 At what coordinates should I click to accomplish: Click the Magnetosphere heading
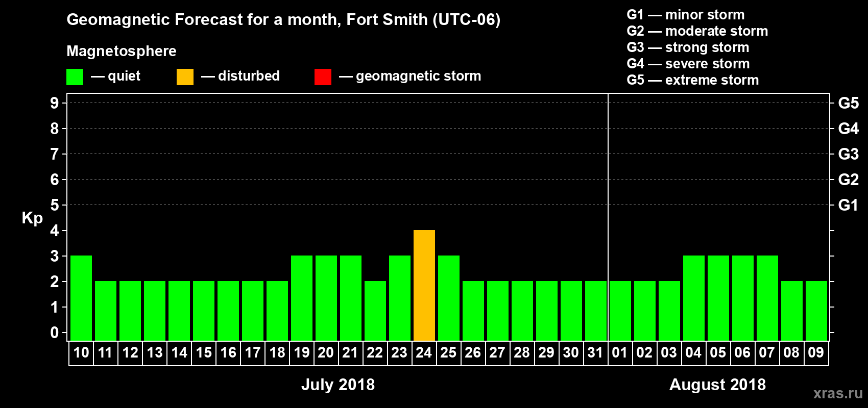[x=122, y=51]
